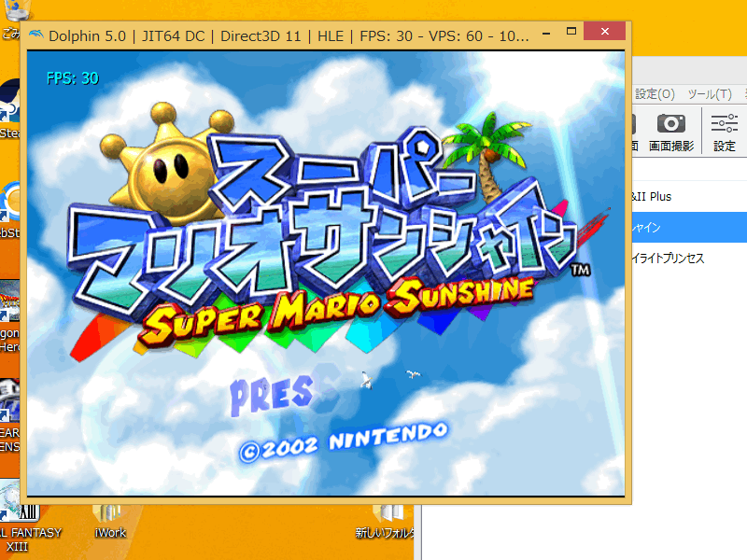Open the ツール(T) menu

pos(710,94)
